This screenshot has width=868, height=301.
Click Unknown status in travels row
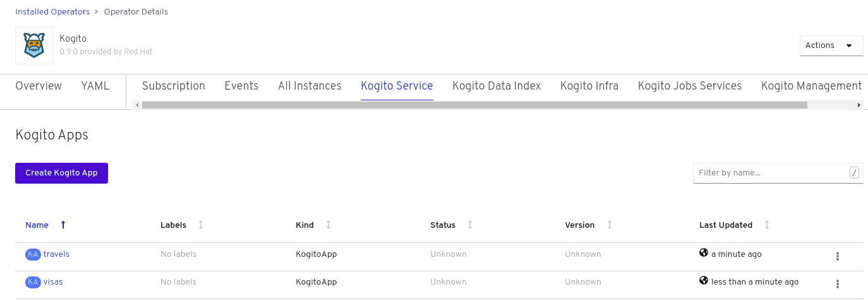449,254
